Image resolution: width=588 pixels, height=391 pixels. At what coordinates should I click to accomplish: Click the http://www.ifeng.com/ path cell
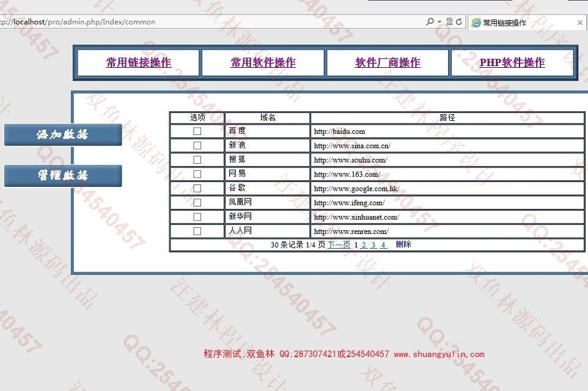[x=447, y=202]
